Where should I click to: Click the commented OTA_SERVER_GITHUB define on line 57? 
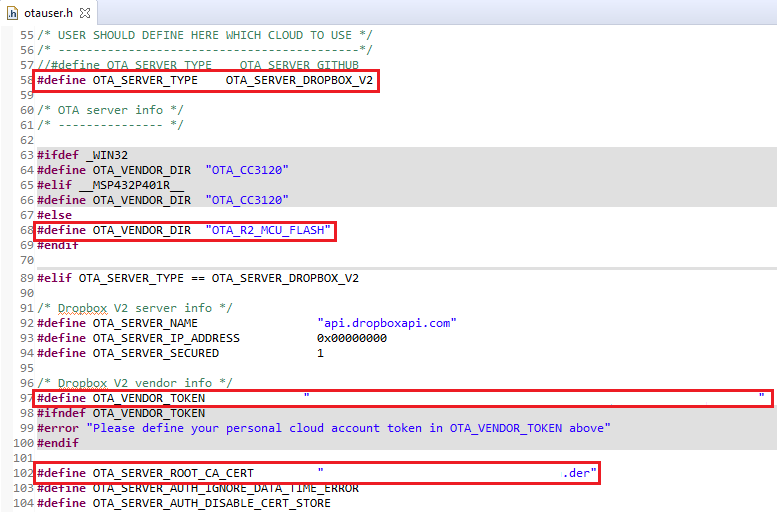pos(198,65)
